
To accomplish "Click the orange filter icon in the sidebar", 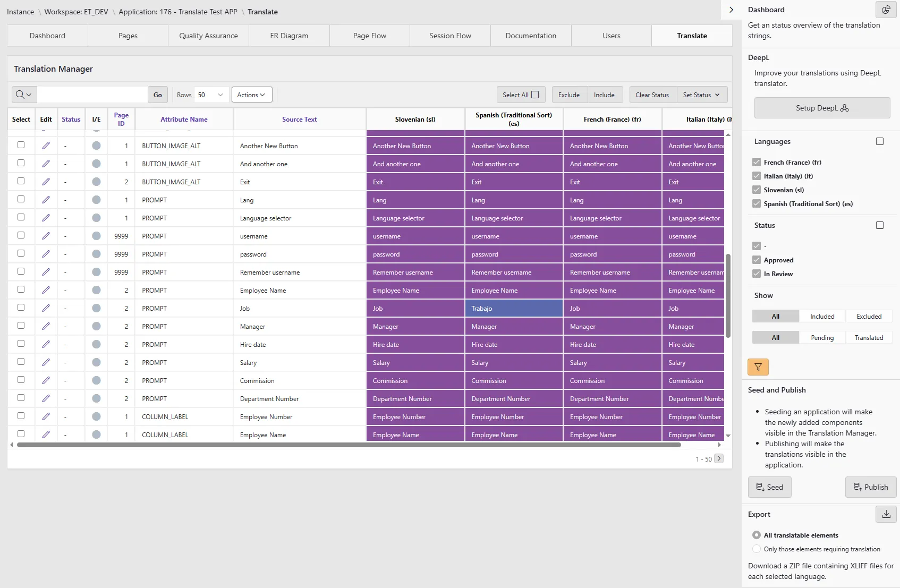I will pyautogui.click(x=758, y=367).
